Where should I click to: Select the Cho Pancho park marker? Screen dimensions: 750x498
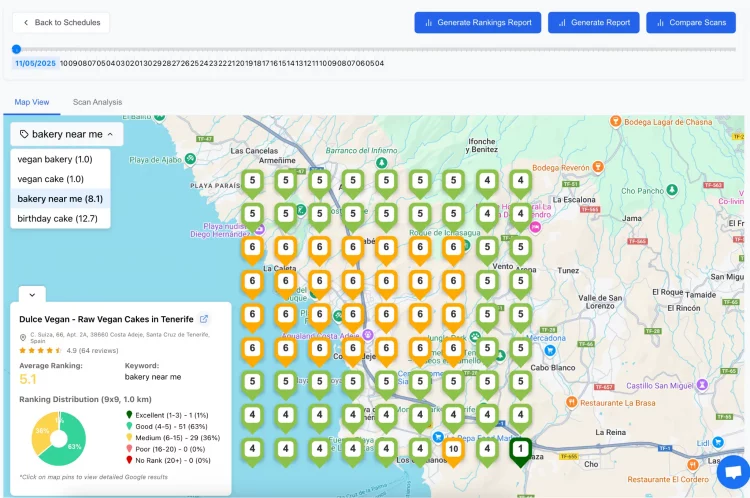click(x=672, y=190)
